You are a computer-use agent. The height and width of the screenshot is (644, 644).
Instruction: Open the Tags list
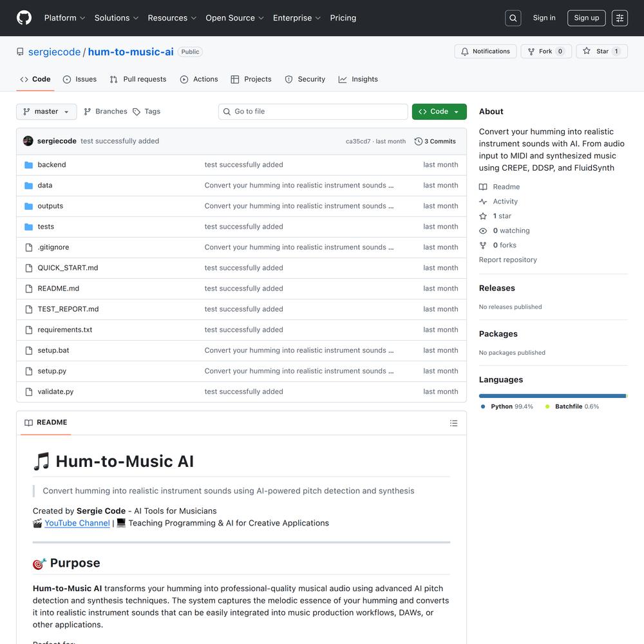tap(147, 111)
